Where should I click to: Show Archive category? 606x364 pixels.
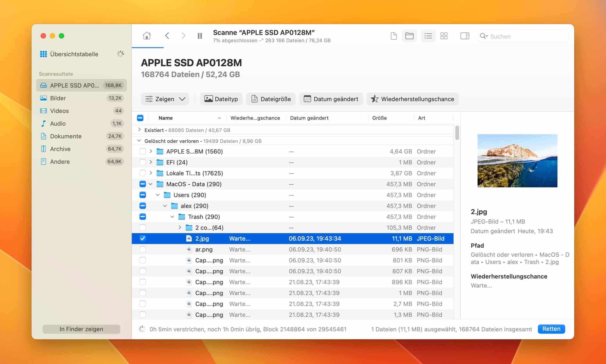81,149
